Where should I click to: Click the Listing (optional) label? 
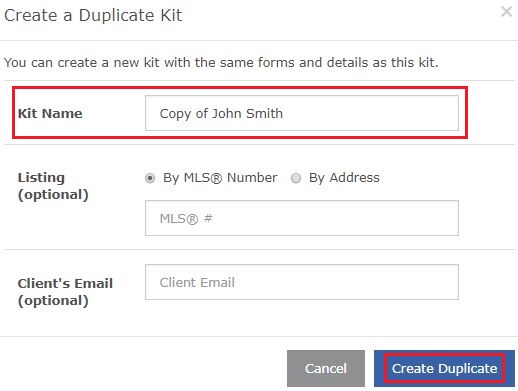[x=53, y=186]
